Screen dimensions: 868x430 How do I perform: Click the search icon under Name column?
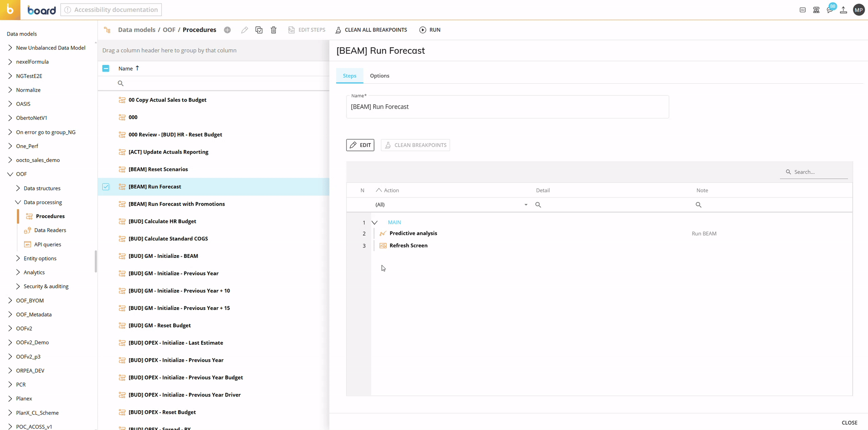tap(121, 83)
